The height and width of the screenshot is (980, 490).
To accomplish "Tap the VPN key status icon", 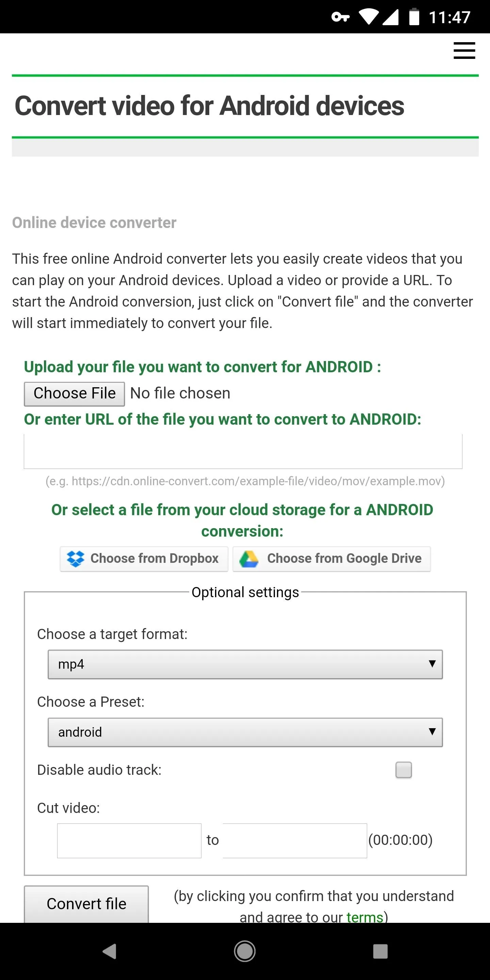I will pyautogui.click(x=340, y=17).
